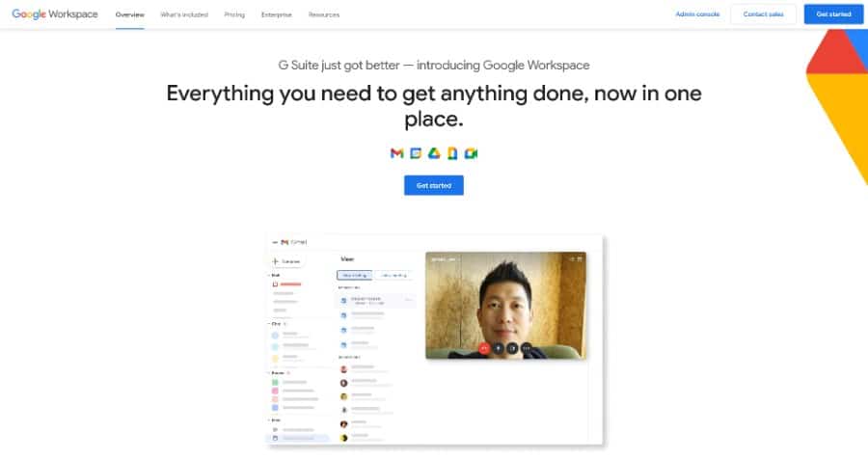Click the Google Calendar icon
Image resolution: width=868 pixels, height=459 pixels.
tap(416, 153)
